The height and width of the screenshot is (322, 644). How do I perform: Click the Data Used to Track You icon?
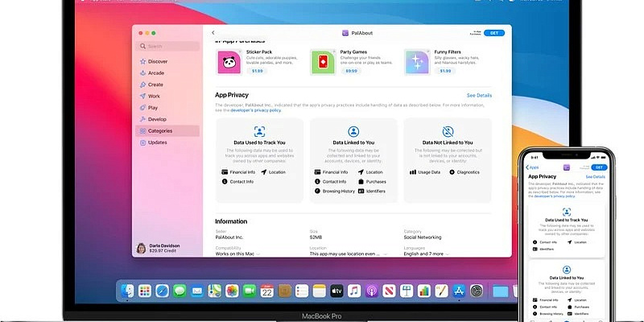click(x=259, y=131)
